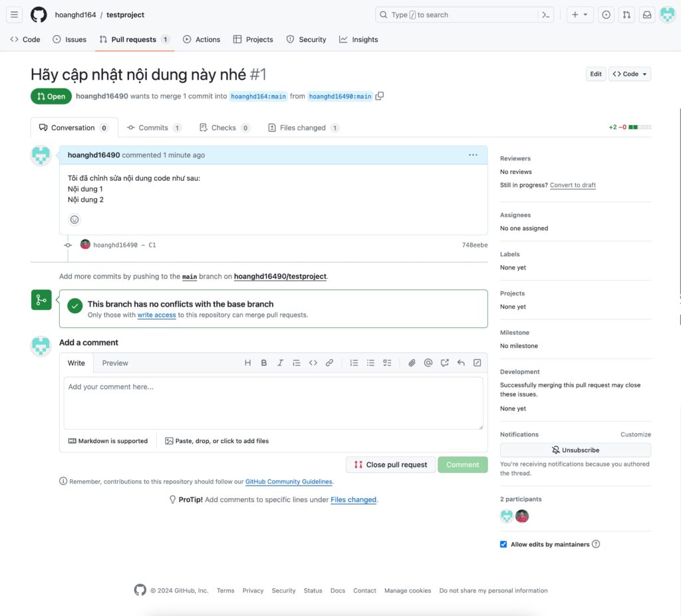Open the Insights repository tab
This screenshot has height=616, width=681.
click(358, 39)
